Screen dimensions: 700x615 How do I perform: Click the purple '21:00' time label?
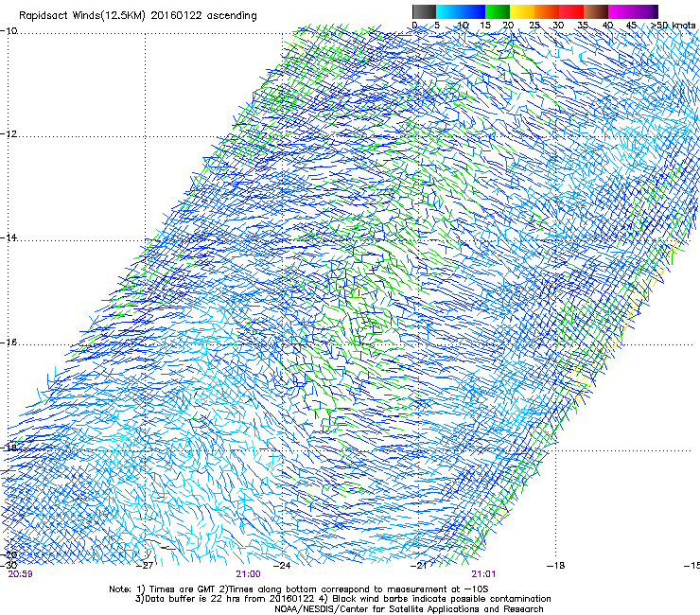click(x=248, y=574)
